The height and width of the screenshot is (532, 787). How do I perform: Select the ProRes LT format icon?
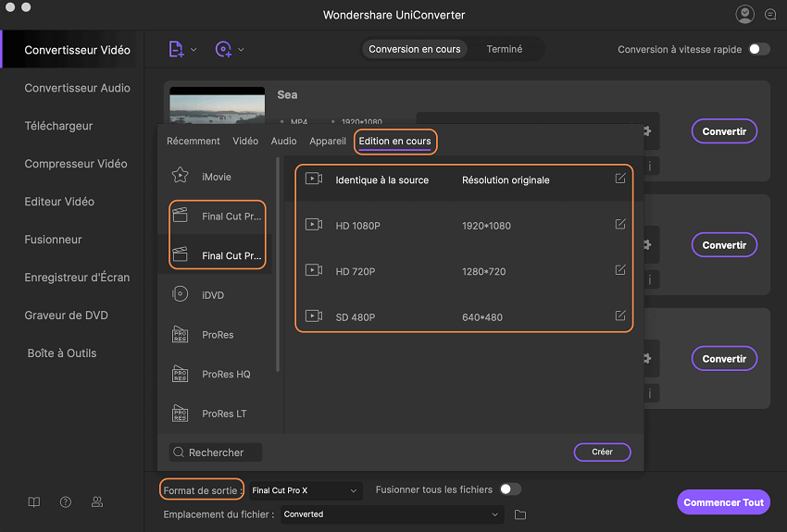click(181, 414)
